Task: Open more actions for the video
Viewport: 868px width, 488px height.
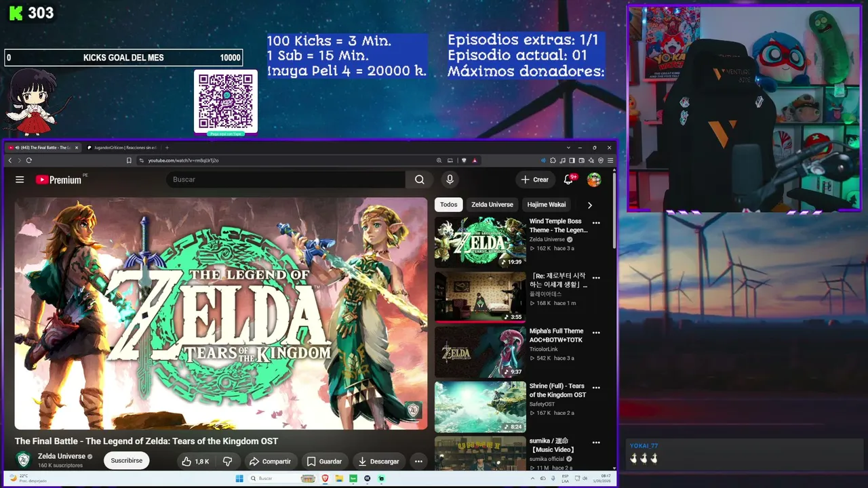Action: tap(418, 462)
